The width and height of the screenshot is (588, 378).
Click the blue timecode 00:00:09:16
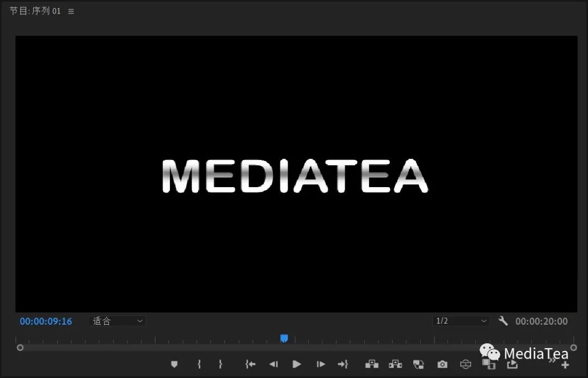(46, 321)
